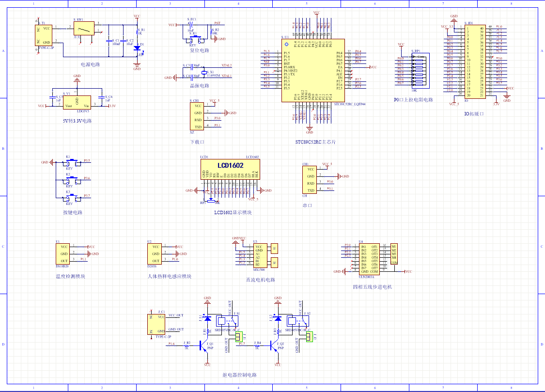Select the U1 DS18B20 temperature sensor

click(x=62, y=254)
